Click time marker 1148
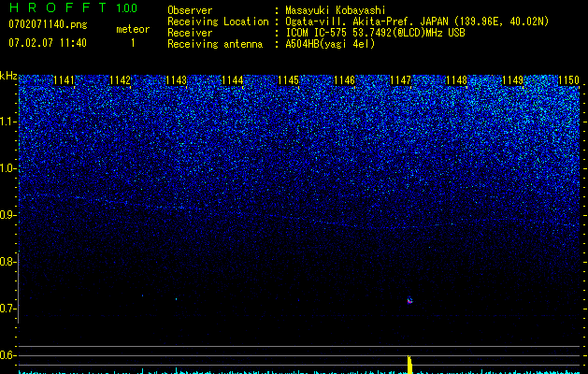The width and height of the screenshot is (588, 374). 456,80
